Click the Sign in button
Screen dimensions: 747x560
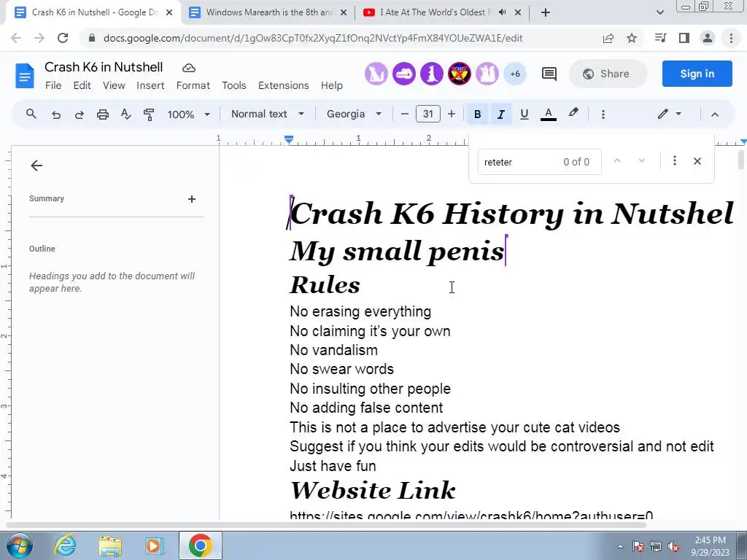click(697, 74)
